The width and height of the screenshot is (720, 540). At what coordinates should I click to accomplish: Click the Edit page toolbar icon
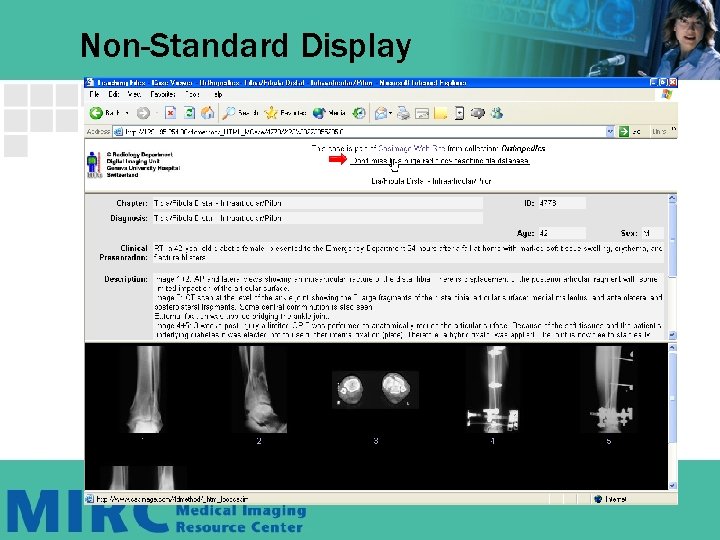pyautogui.click(x=422, y=113)
